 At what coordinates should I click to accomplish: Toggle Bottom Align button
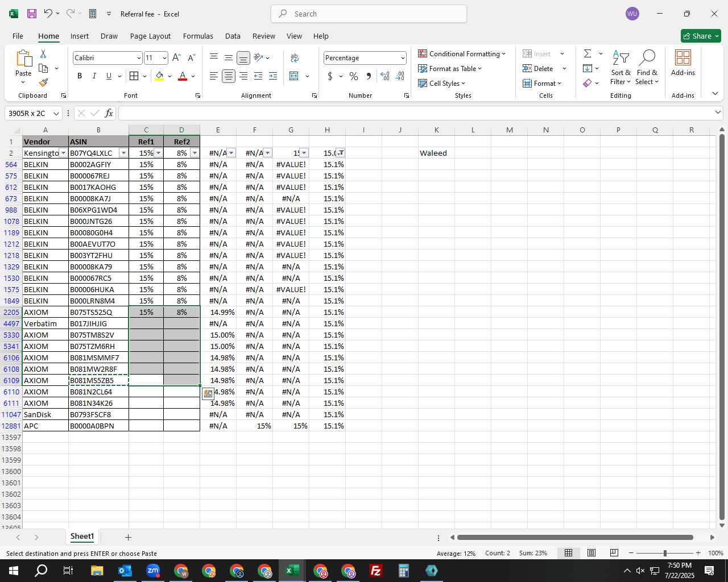pos(243,58)
